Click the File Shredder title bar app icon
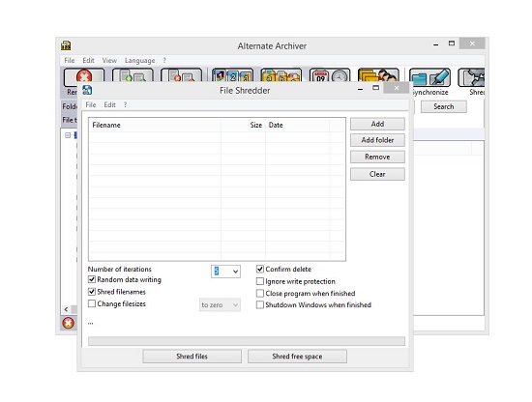This screenshot has width=532, height=402. (87, 90)
